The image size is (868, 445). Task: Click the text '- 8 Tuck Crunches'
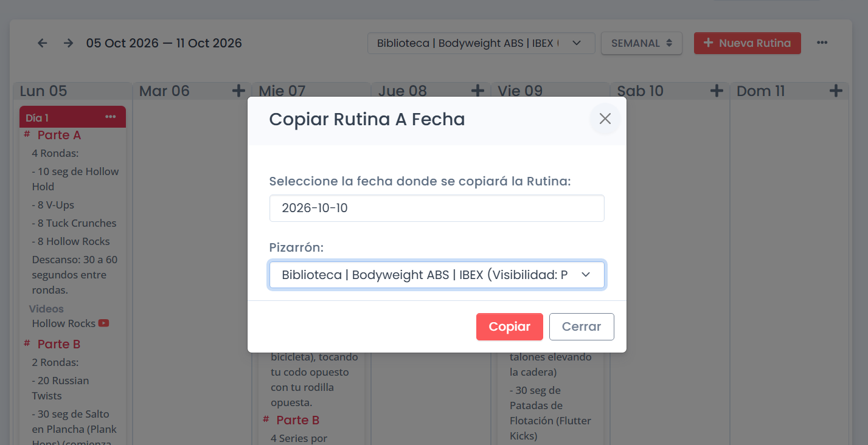click(x=74, y=223)
